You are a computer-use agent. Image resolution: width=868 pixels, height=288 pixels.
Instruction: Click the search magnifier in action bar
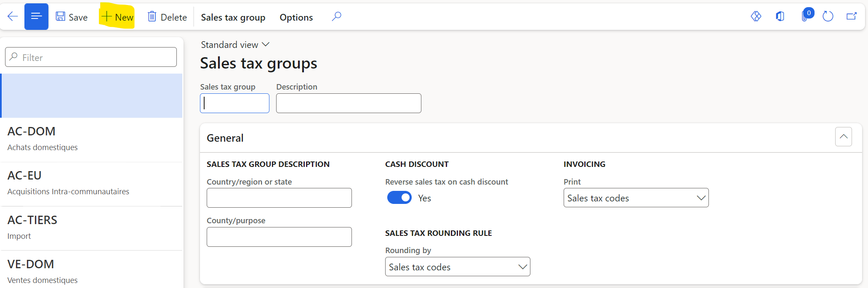tap(336, 17)
